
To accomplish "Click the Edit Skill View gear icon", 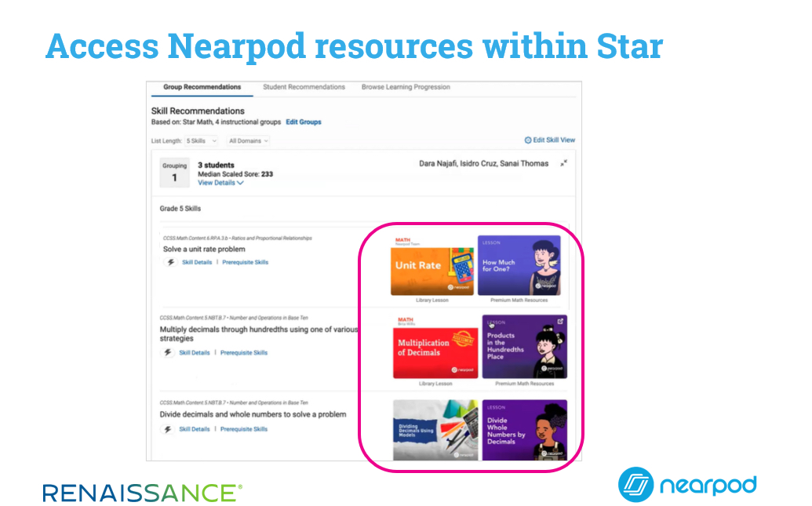I will coord(528,140).
